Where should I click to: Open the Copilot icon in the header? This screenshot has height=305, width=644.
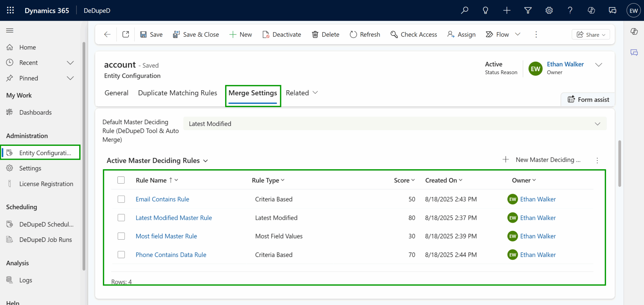[591, 10]
